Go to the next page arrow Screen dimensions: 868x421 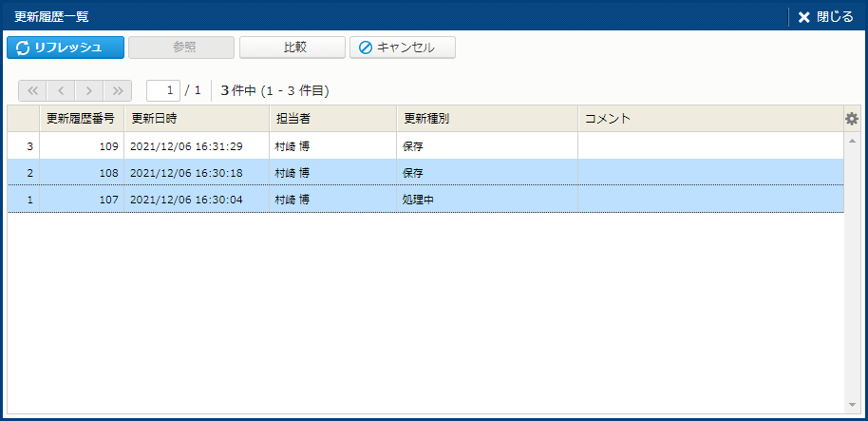(x=89, y=90)
